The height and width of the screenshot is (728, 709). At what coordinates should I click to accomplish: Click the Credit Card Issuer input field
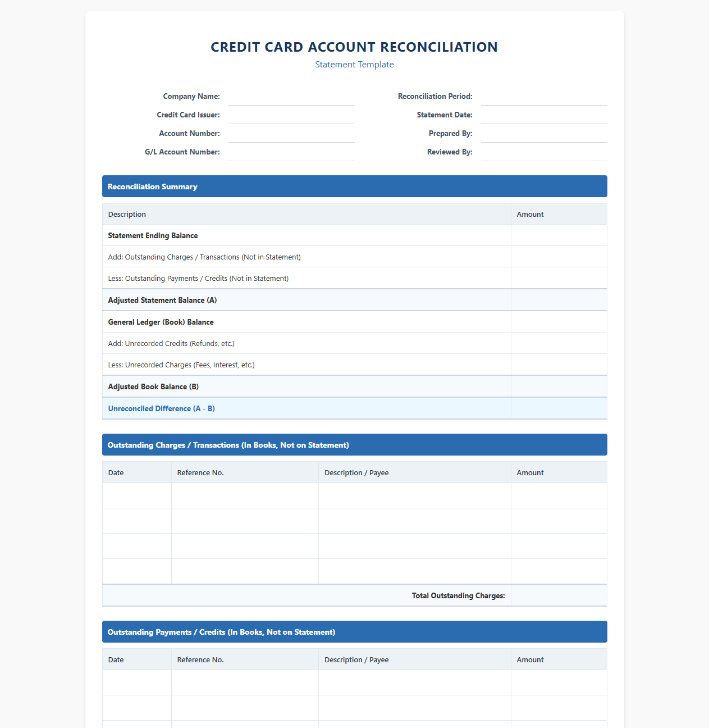291,115
